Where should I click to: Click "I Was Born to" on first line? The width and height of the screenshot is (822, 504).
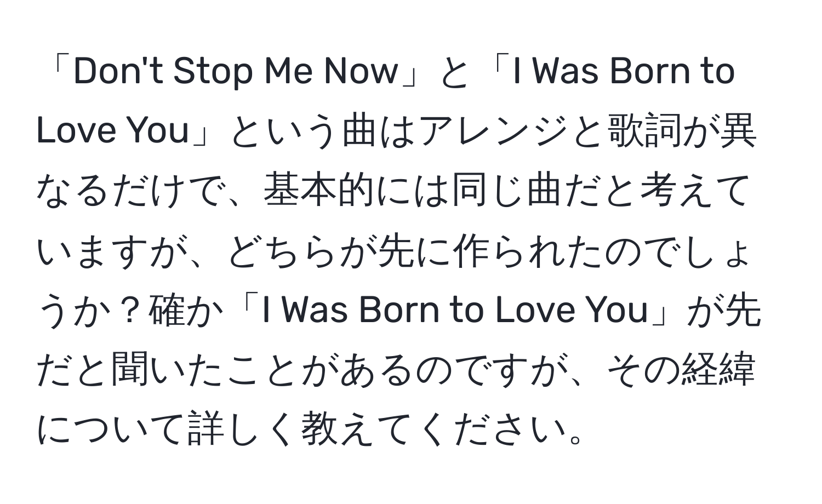pos(621,72)
